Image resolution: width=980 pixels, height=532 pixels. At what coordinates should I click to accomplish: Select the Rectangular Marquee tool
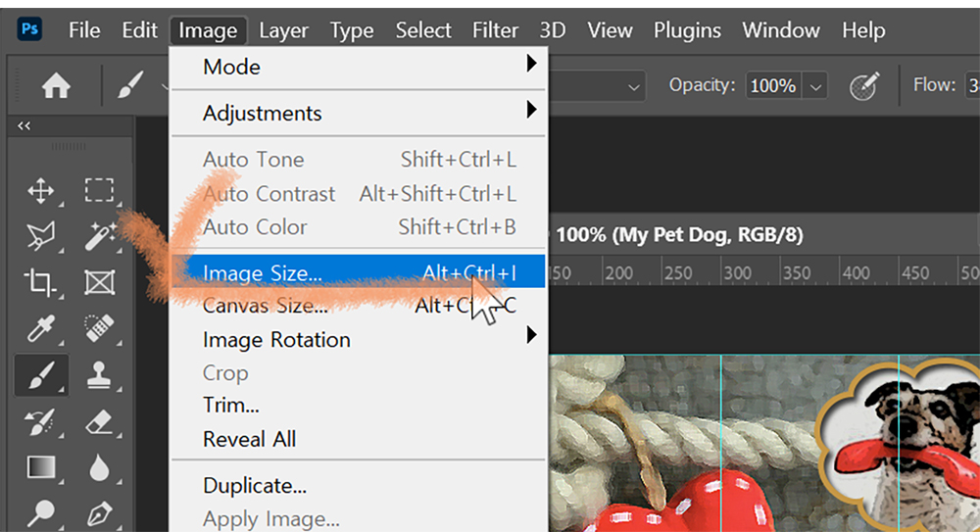point(99,190)
